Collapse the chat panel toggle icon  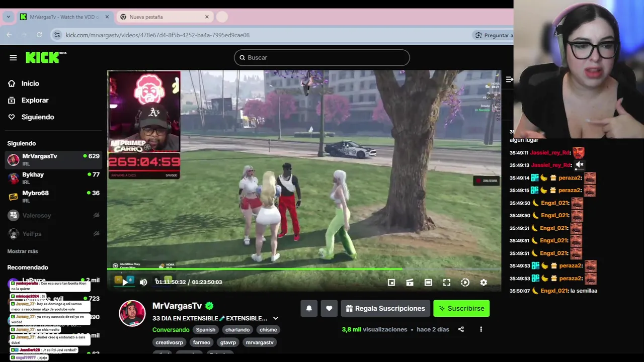coord(509,79)
